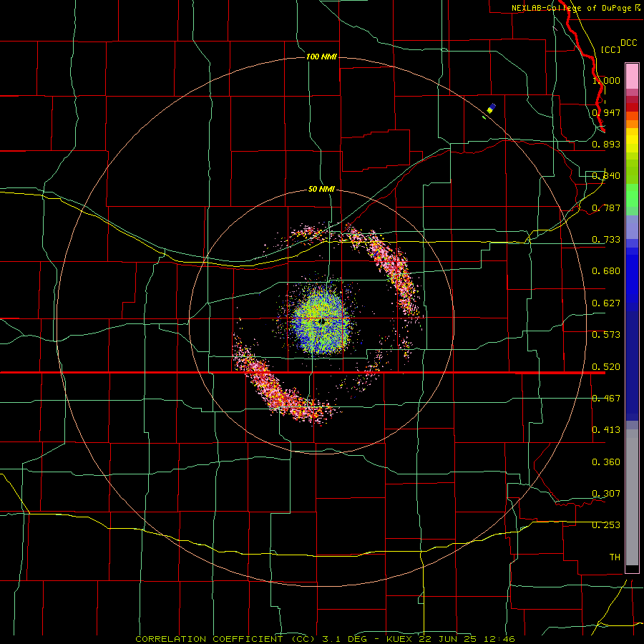Screen dimensions: 644x644
Task: Click the 0.733 scale value
Action: [606, 239]
